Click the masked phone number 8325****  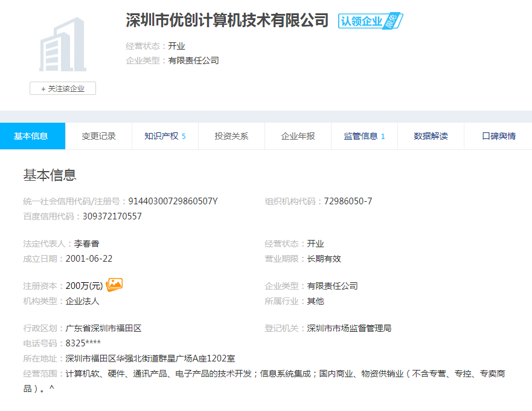click(83, 343)
